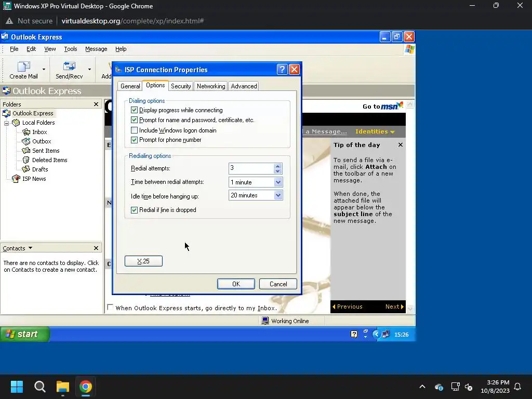
Task: Show the Next tip
Action: (395, 307)
